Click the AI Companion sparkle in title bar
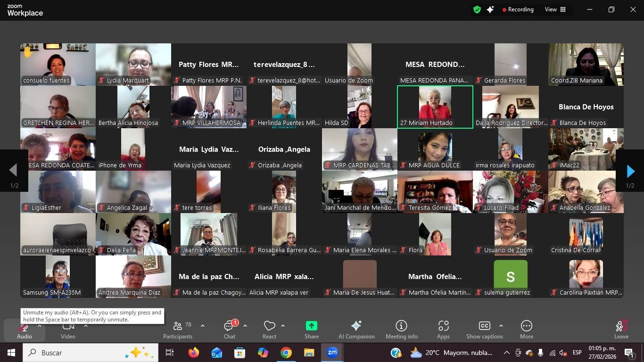This screenshot has height=362, width=644. [490, 9]
